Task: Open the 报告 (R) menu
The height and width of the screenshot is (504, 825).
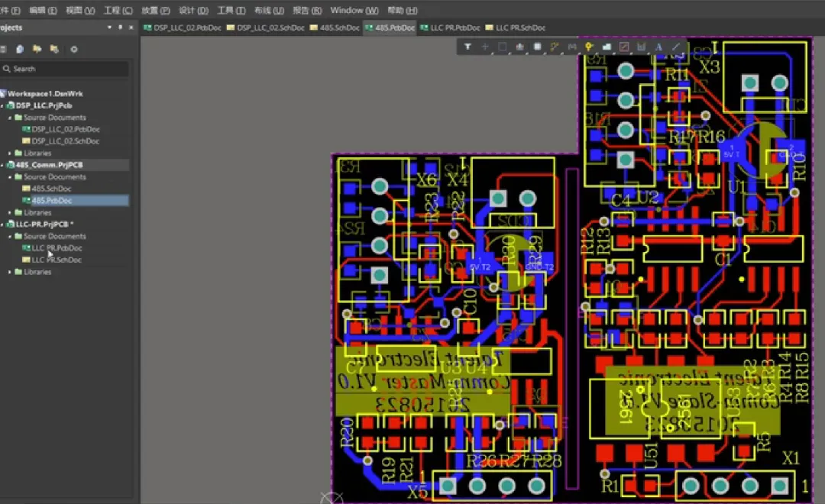Action: click(x=307, y=11)
